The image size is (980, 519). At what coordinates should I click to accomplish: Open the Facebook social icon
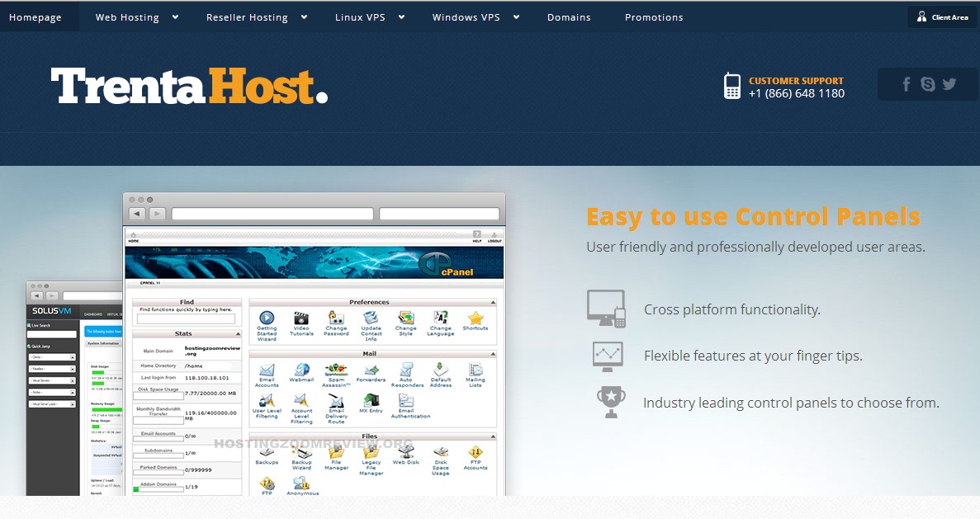906,83
